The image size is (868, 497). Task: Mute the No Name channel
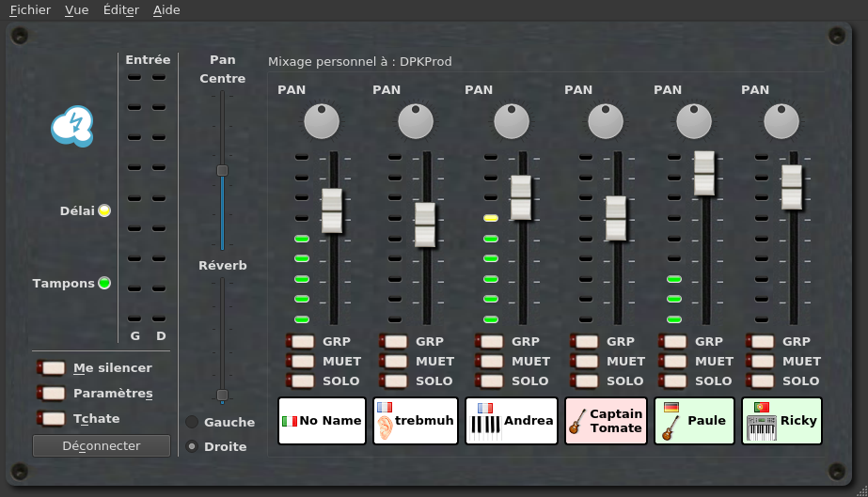point(301,362)
